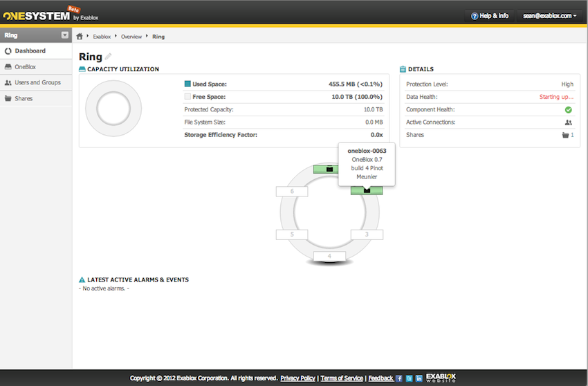This screenshot has height=386, width=588.
Task: Click the 'Starting up...' Data Health status
Action: [556, 97]
